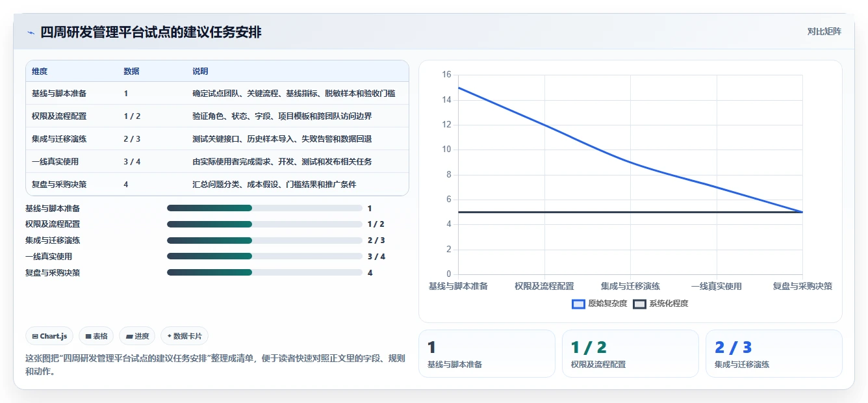868x403 pixels.
Task: Click the y-axis value 16
Action: coord(446,75)
